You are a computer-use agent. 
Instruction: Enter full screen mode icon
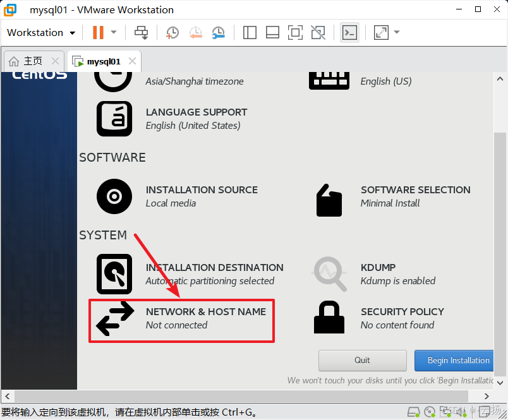[x=295, y=32]
